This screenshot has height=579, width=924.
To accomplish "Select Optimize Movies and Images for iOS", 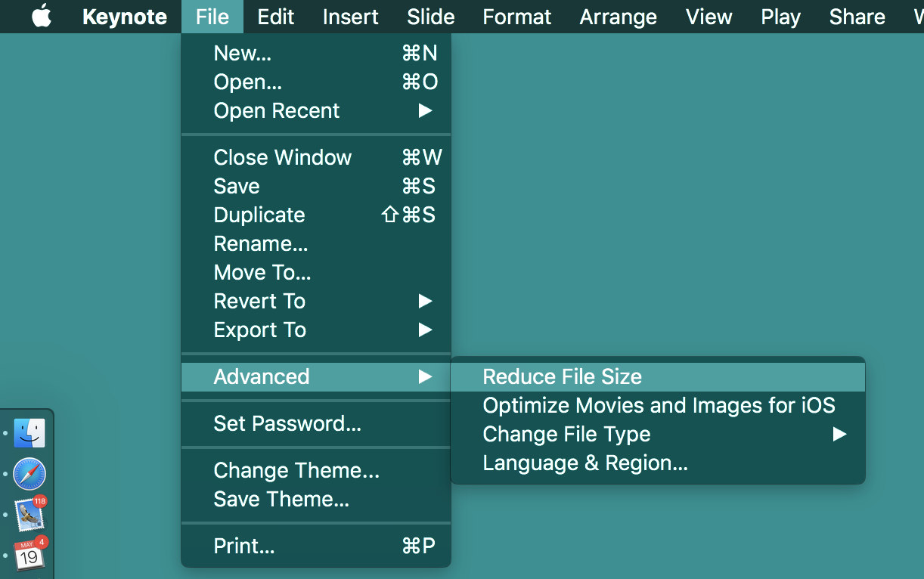I will click(x=658, y=405).
